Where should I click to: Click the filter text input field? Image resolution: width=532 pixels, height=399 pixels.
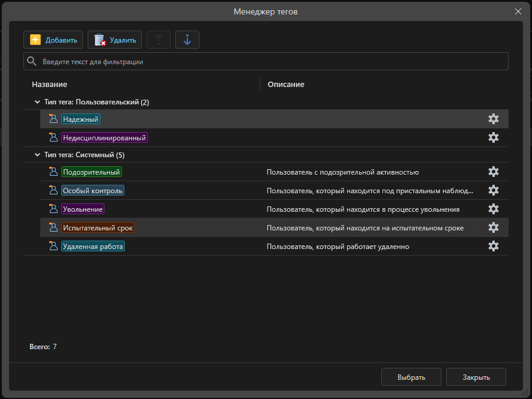tap(270, 61)
